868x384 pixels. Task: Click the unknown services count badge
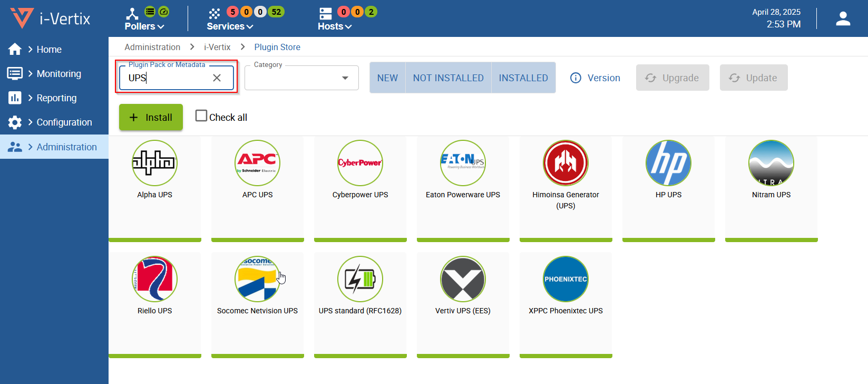(x=260, y=12)
